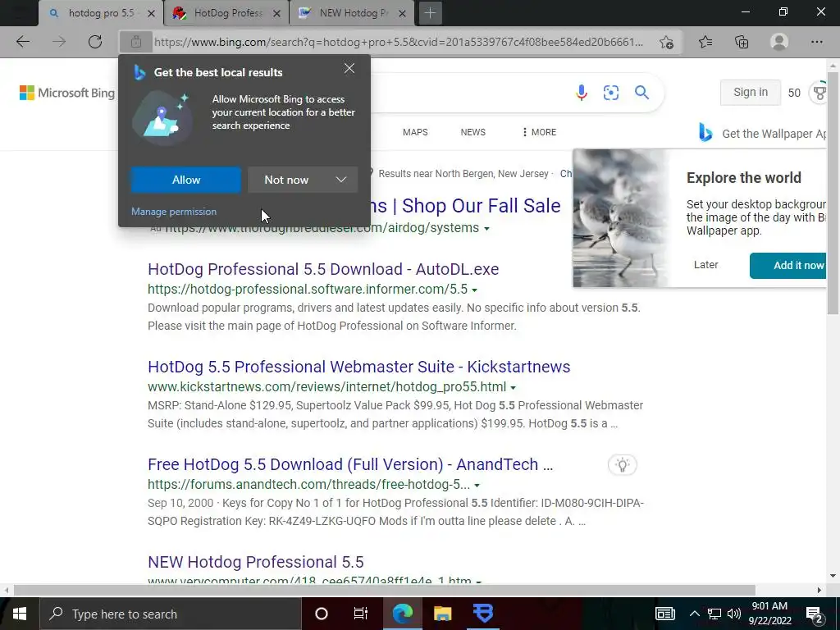
Task: Open a new browser tab
Action: tap(430, 13)
